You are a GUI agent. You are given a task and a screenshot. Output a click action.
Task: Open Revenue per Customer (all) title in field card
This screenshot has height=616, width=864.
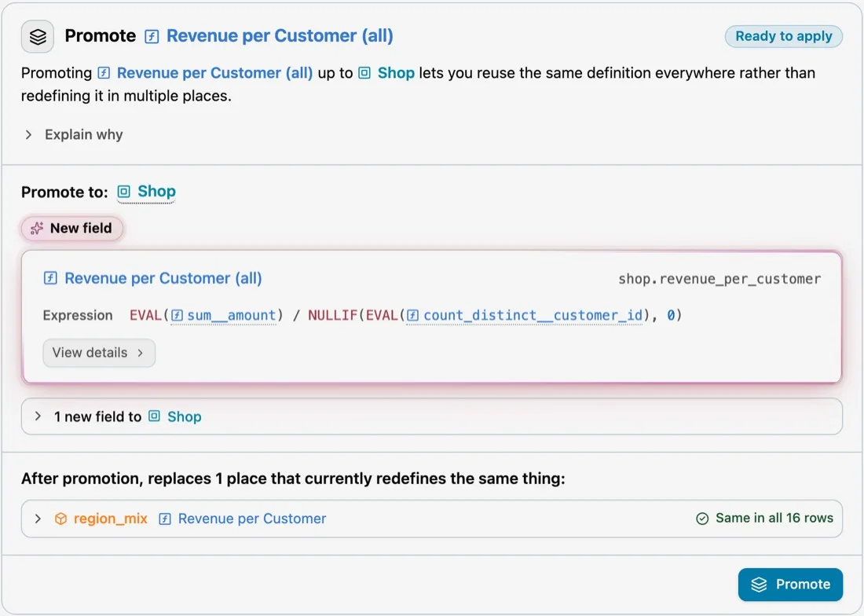click(x=163, y=278)
